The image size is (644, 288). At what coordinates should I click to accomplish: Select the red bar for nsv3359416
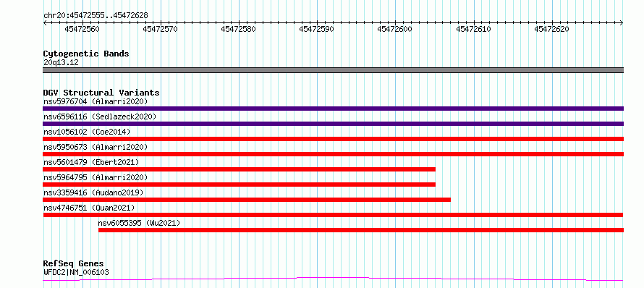pos(247,200)
